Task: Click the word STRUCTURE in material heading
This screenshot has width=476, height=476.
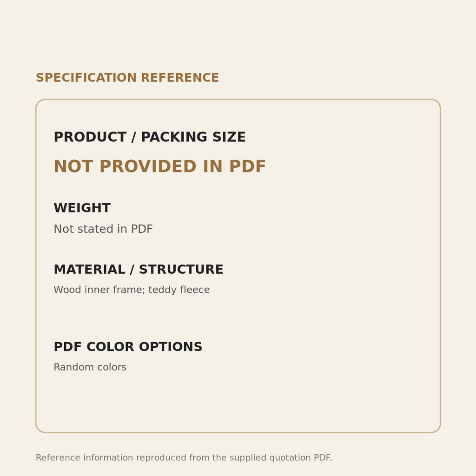Action: click(181, 270)
